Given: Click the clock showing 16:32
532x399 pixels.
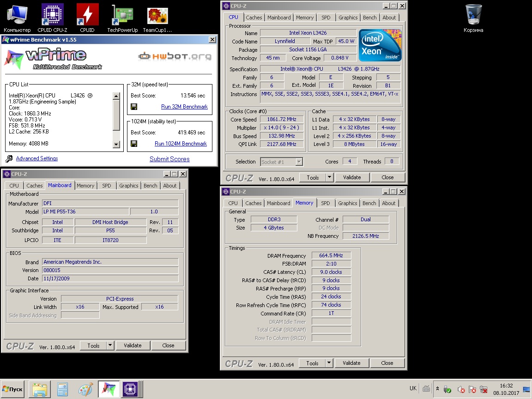Looking at the screenshot, I should click(506, 386).
